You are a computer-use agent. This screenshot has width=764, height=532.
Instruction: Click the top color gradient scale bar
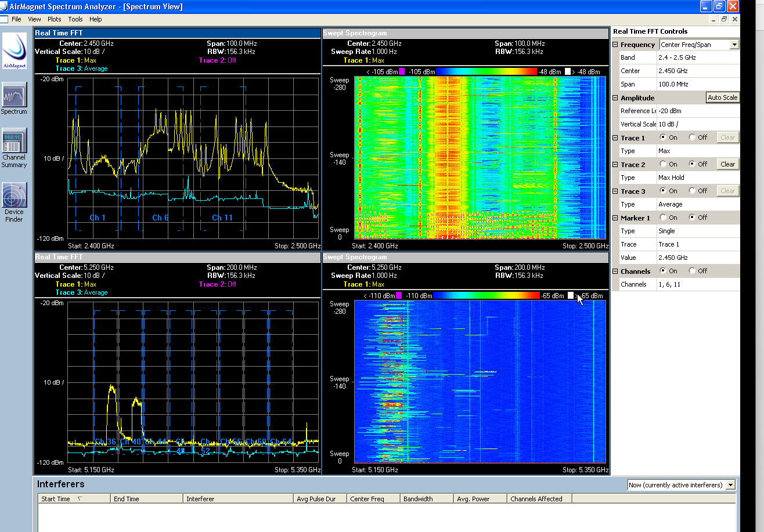click(486, 71)
